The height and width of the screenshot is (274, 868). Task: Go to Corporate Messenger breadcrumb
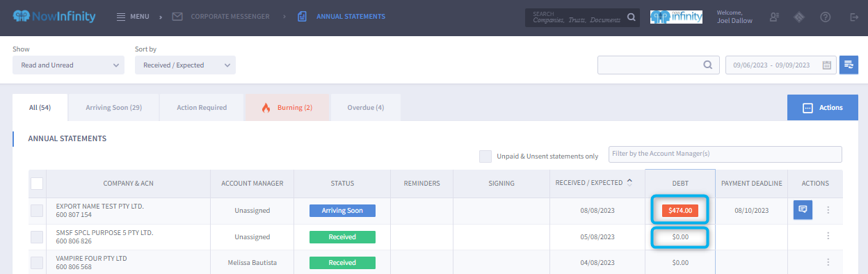click(230, 16)
